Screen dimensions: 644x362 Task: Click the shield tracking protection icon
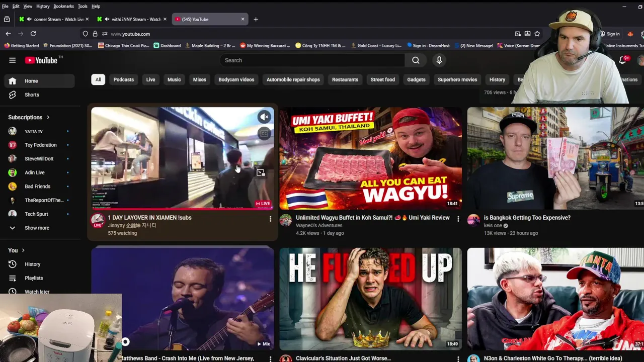coord(86,34)
